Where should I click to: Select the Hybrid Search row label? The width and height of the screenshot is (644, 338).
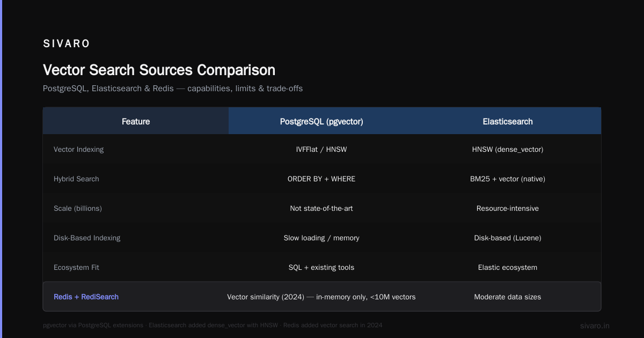[76, 179]
